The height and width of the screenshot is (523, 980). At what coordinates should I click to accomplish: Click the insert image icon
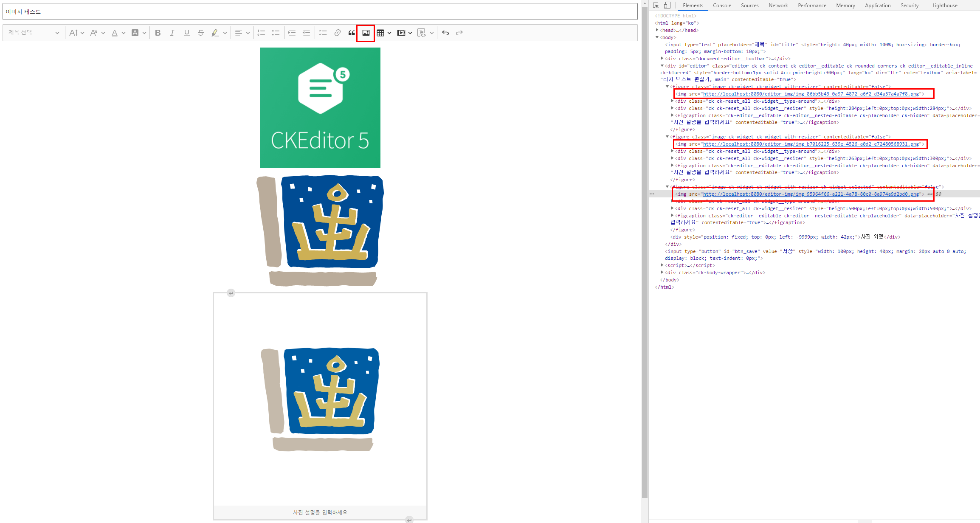(366, 33)
